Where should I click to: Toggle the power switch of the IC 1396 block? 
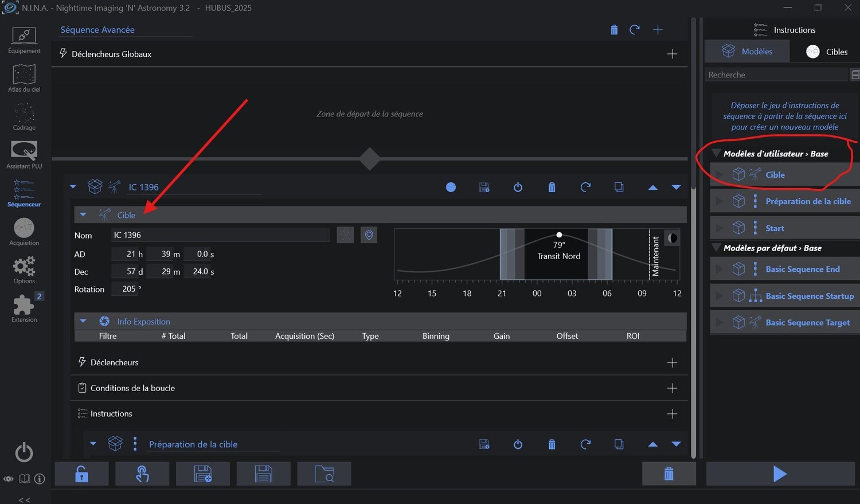[x=518, y=187]
